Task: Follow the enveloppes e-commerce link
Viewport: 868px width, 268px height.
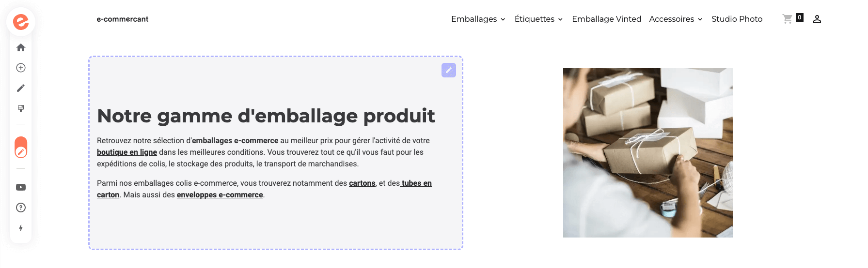Action: [x=220, y=195]
